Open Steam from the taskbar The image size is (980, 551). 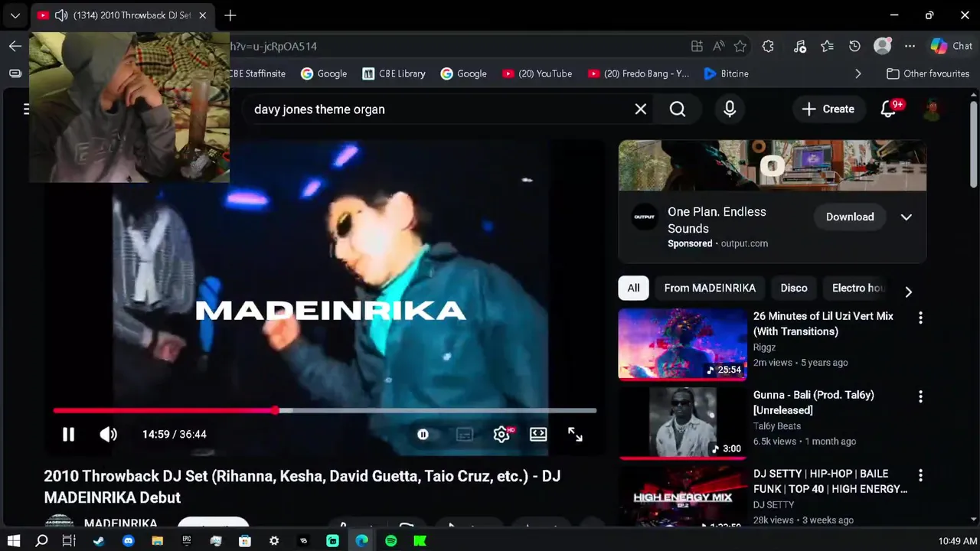coord(99,541)
